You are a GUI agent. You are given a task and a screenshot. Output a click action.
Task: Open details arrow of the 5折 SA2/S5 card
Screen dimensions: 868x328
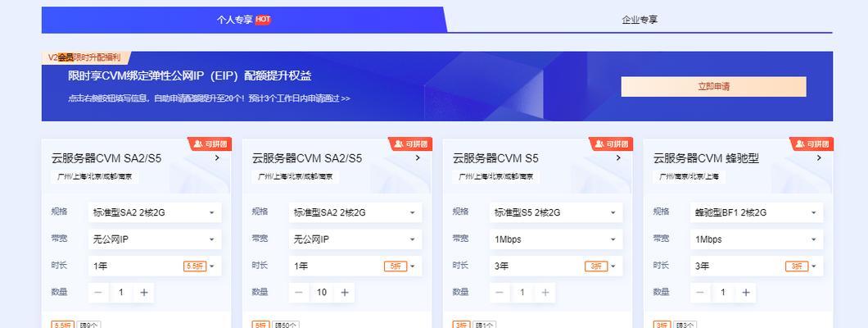[x=418, y=158]
